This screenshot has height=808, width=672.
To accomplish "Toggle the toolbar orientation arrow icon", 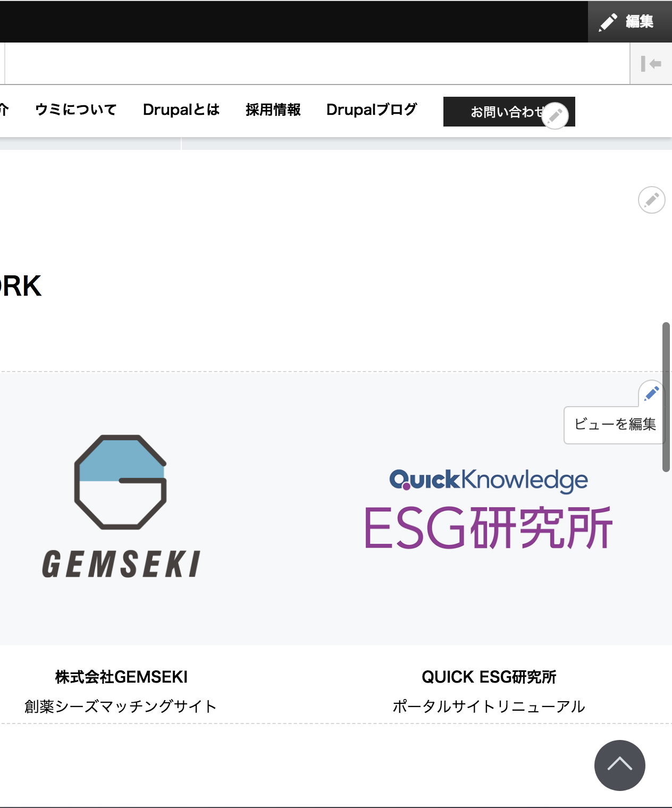I will pos(651,64).
